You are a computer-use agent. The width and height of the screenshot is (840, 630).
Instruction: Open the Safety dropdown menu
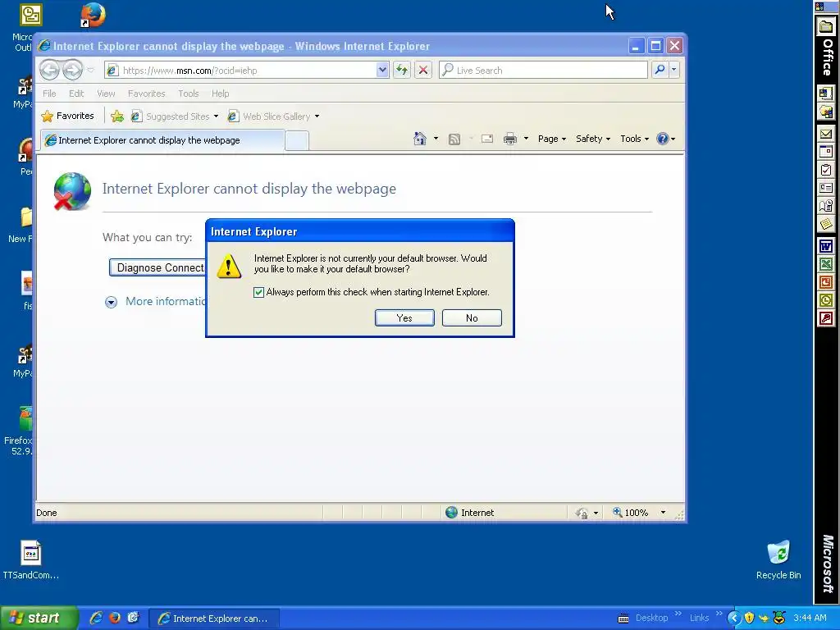pos(593,139)
